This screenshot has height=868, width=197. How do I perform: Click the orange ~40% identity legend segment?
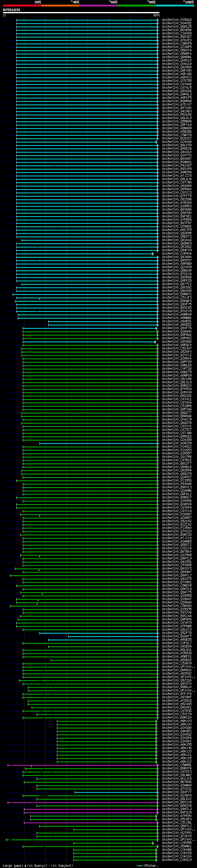60,6
